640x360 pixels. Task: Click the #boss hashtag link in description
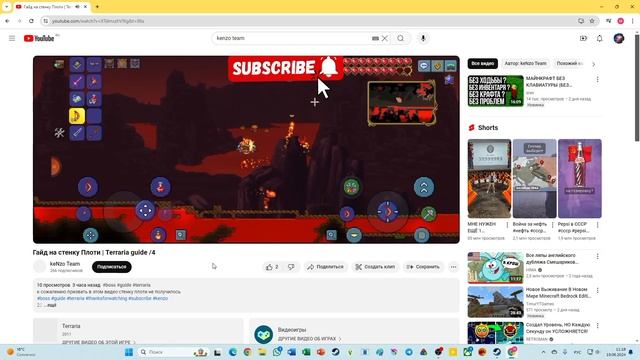pos(43,298)
